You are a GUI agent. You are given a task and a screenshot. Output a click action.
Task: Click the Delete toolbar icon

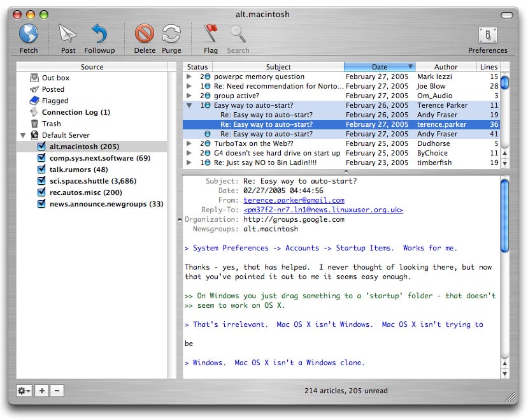point(145,33)
